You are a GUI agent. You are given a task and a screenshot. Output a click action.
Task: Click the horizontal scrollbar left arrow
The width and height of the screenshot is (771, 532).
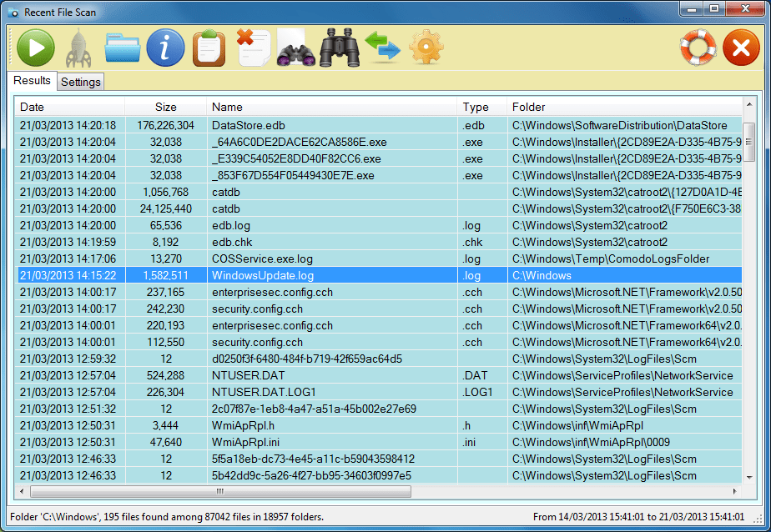pyautogui.click(x=22, y=492)
